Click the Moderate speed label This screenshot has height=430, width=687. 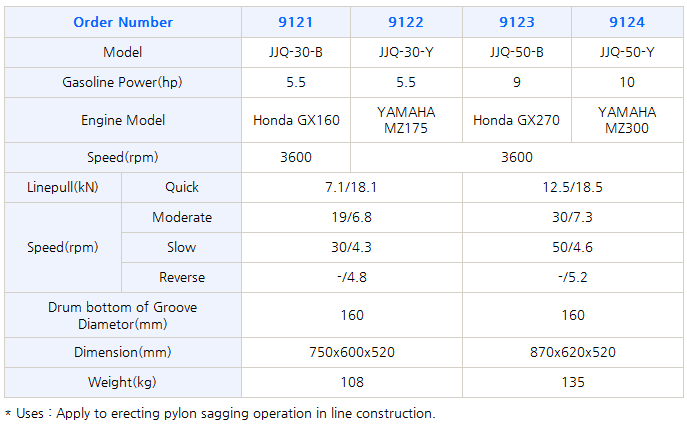coord(182,217)
